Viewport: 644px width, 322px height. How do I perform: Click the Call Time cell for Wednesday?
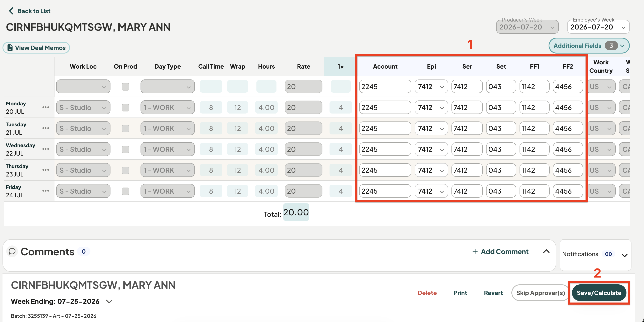pos(211,149)
